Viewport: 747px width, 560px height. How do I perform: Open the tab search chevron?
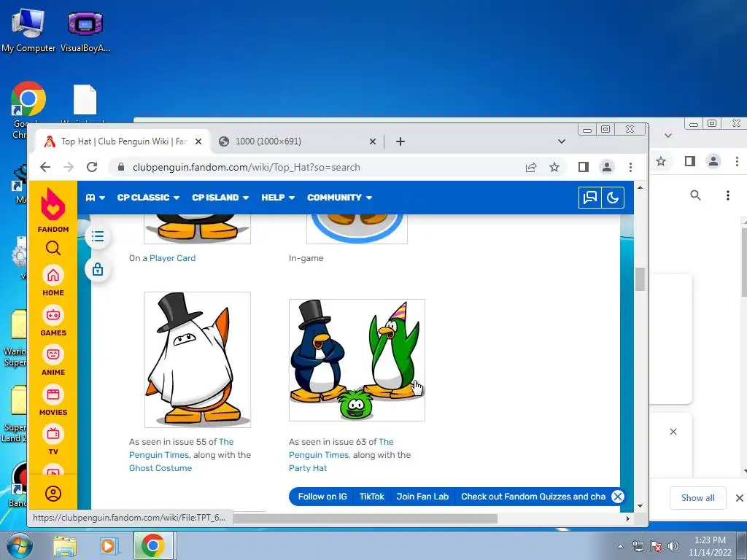tap(562, 141)
